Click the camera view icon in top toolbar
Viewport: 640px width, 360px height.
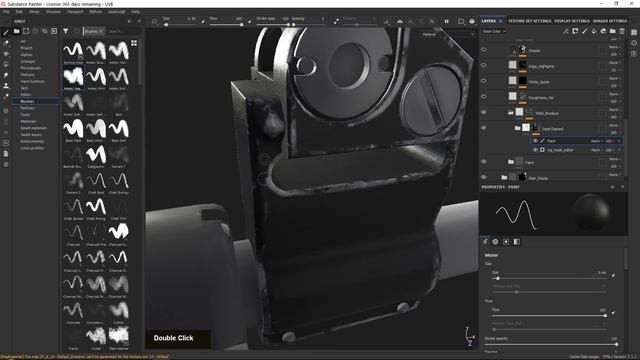tap(461, 21)
